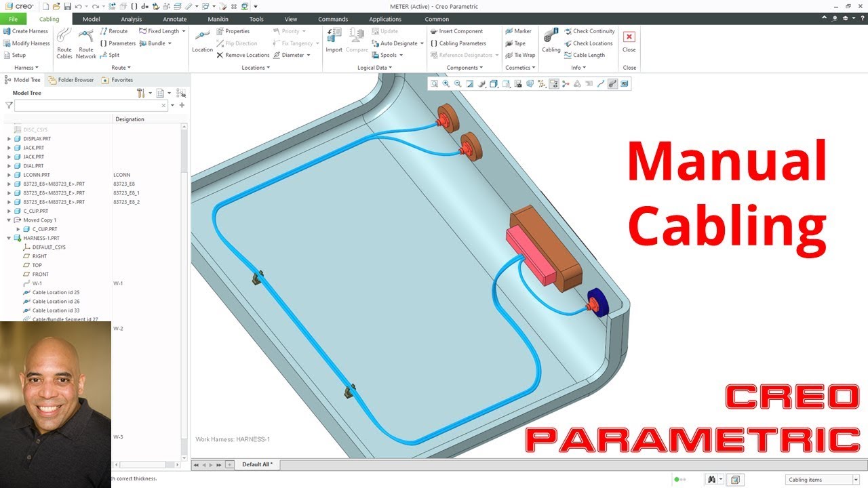The image size is (868, 488).
Task: Collapse Moved Copy 1 node
Action: tap(9, 220)
